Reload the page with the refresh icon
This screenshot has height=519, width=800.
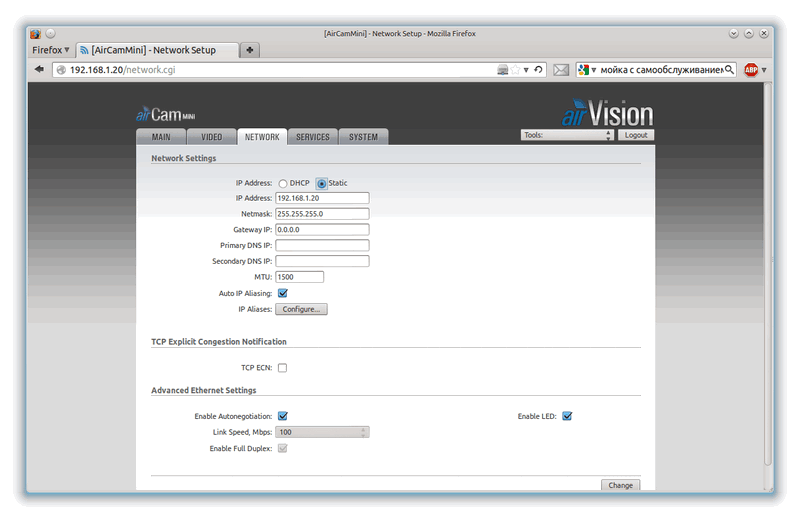tap(538, 69)
